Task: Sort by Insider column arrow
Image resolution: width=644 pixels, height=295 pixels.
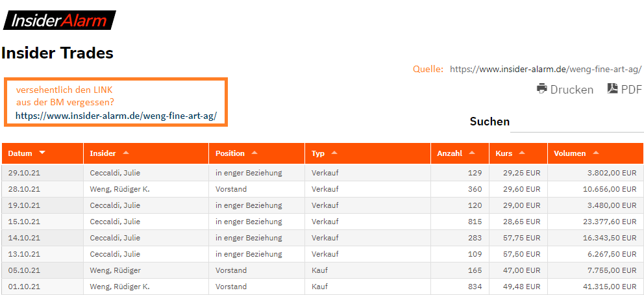Action: coord(126,153)
